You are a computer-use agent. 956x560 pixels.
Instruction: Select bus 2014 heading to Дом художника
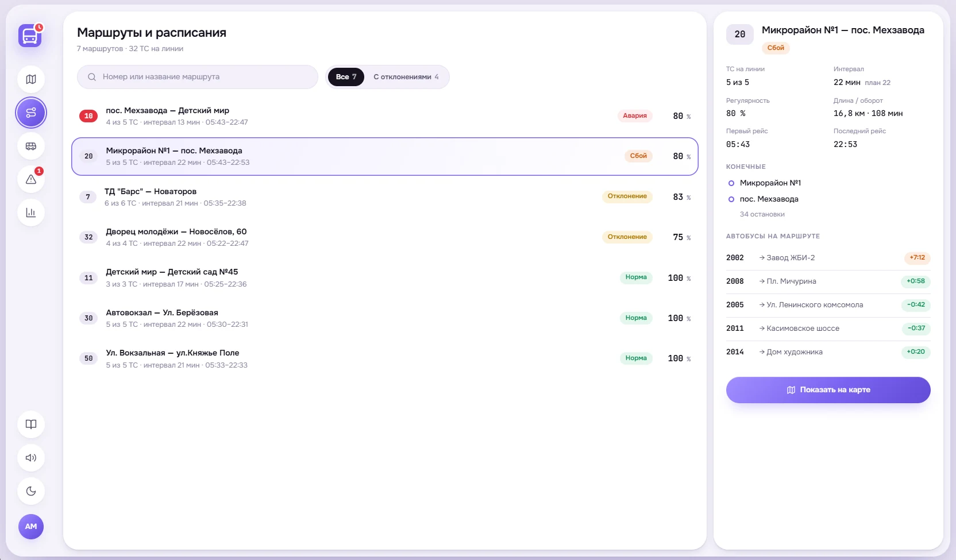828,352
